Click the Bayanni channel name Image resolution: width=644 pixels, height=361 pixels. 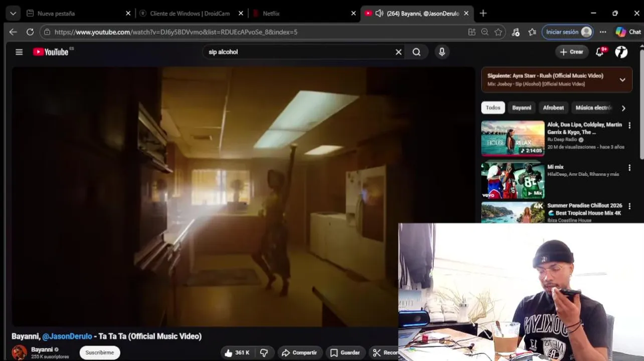[42, 349]
